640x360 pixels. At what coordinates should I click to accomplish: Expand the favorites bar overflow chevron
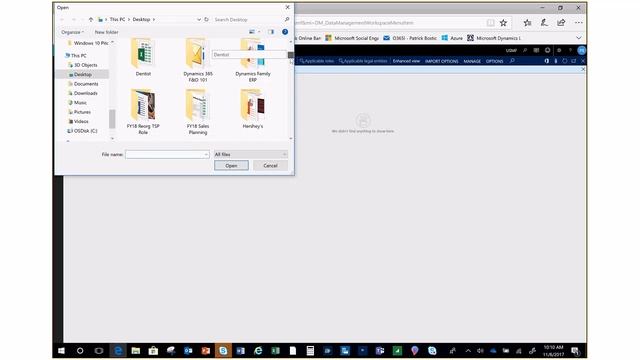[x=579, y=38]
